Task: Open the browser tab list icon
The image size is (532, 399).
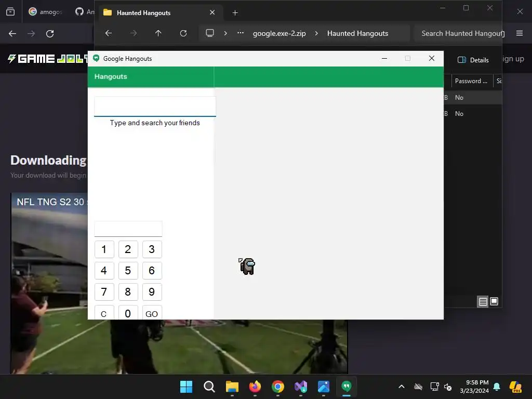Action: pyautogui.click(x=10, y=12)
